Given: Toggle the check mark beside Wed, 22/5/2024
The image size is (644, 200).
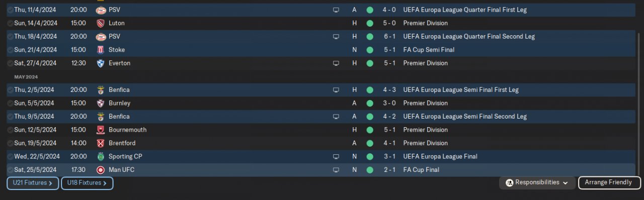Looking at the screenshot, I should [10, 156].
